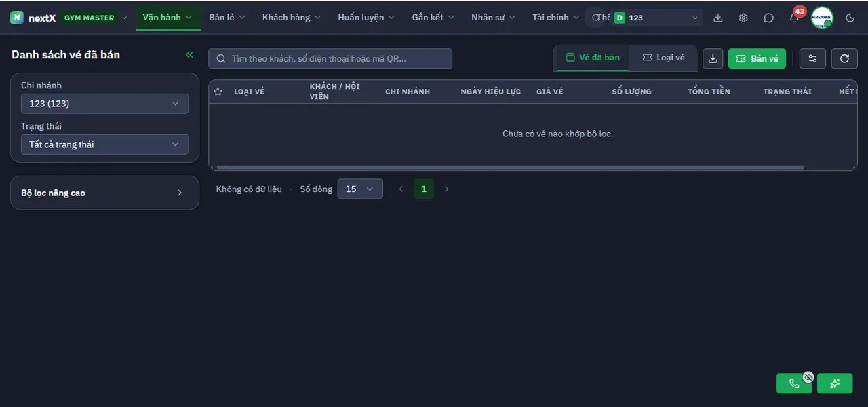This screenshot has height=407, width=868.
Task: Click the Số lượng column header
Action: (632, 92)
